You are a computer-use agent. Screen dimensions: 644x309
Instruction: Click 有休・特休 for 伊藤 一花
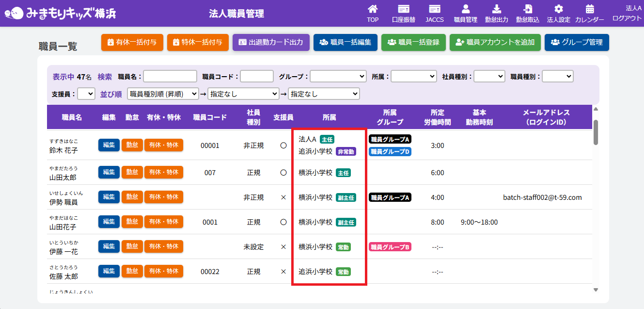[164, 246]
